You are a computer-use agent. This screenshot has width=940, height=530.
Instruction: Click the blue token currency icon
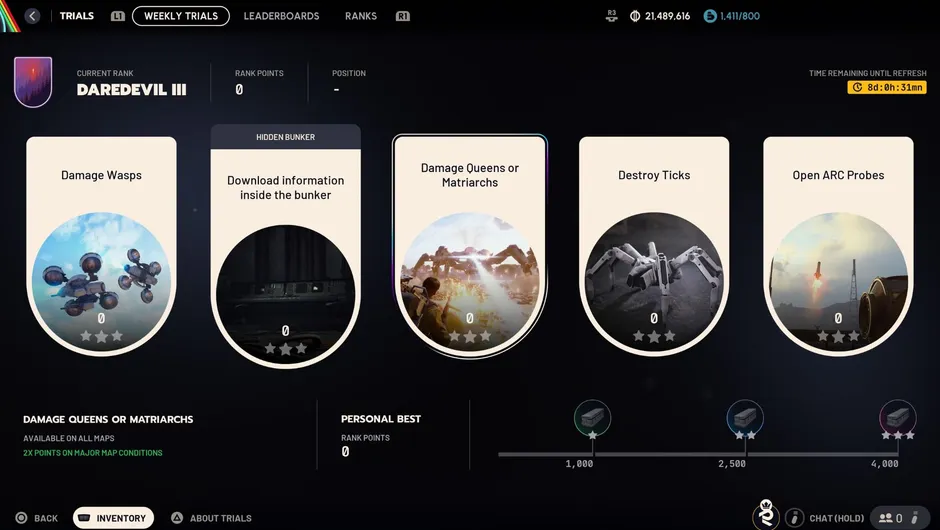710,16
